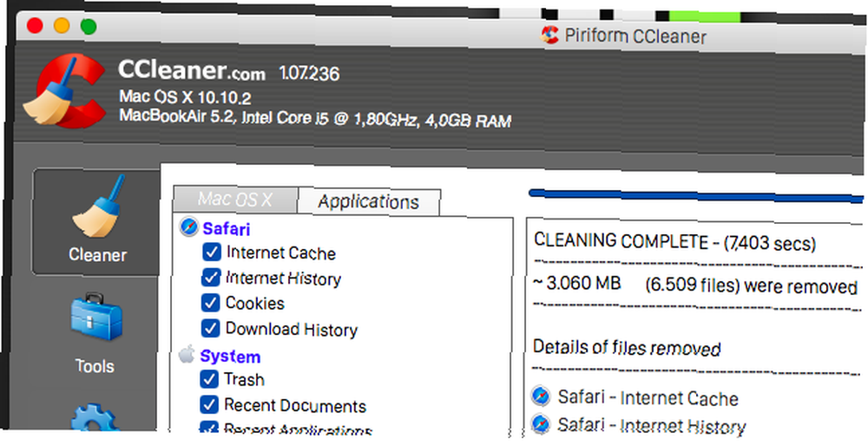Viewport: 868px width, 446px height.
Task: Toggle the Recent Applications checkbox
Action: [208, 427]
